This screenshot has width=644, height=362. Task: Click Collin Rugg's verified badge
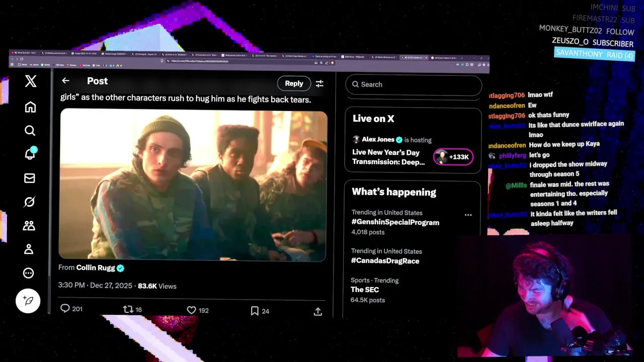pyautogui.click(x=120, y=268)
